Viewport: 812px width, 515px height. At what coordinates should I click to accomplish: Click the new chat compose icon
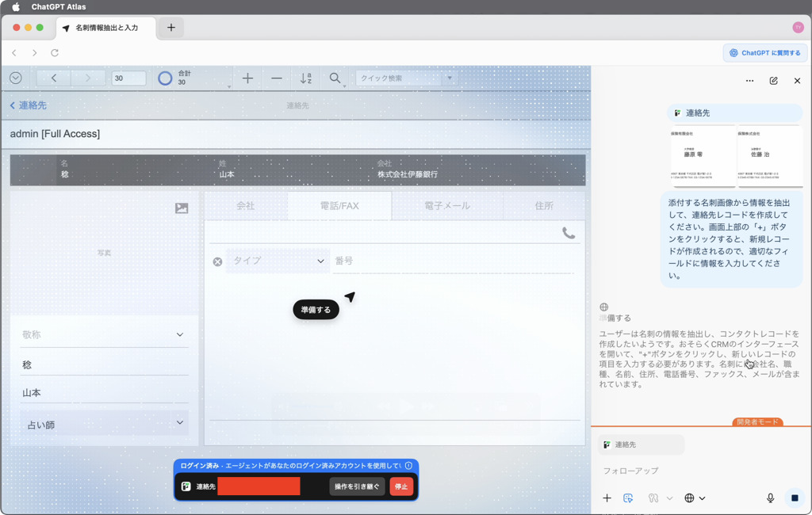tap(773, 81)
